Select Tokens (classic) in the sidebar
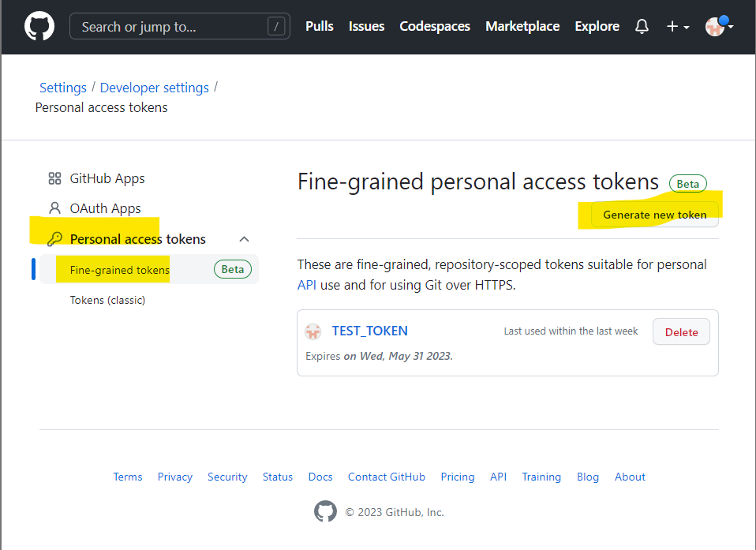Image resolution: width=756 pixels, height=550 pixels. pos(107,300)
